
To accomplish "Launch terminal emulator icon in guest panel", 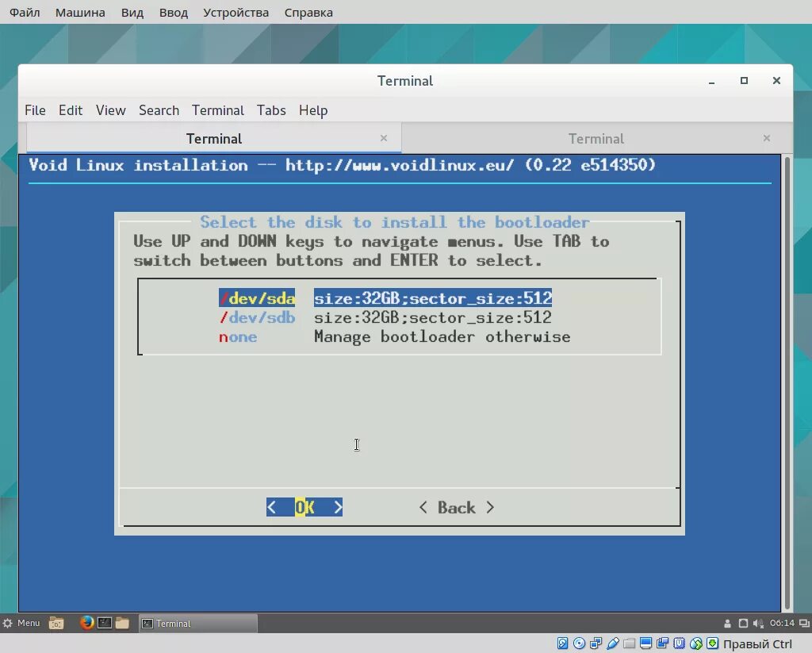I will pyautogui.click(x=105, y=622).
